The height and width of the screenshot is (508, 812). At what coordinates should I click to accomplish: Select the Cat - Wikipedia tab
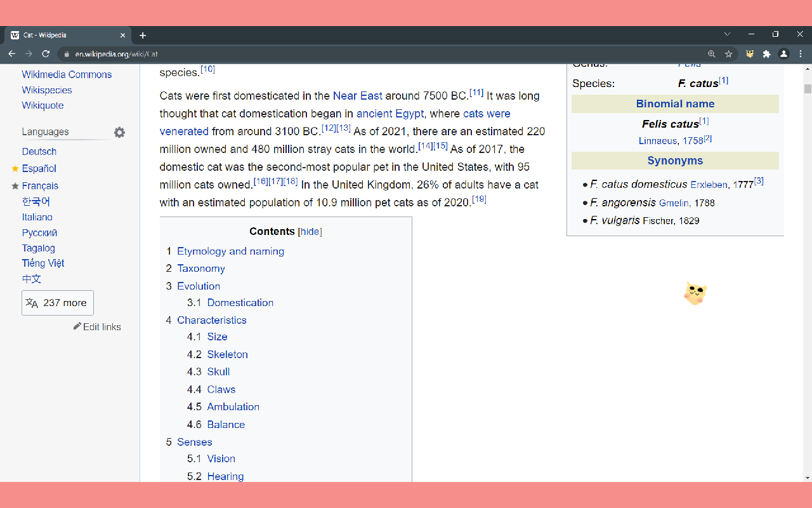[x=69, y=36]
